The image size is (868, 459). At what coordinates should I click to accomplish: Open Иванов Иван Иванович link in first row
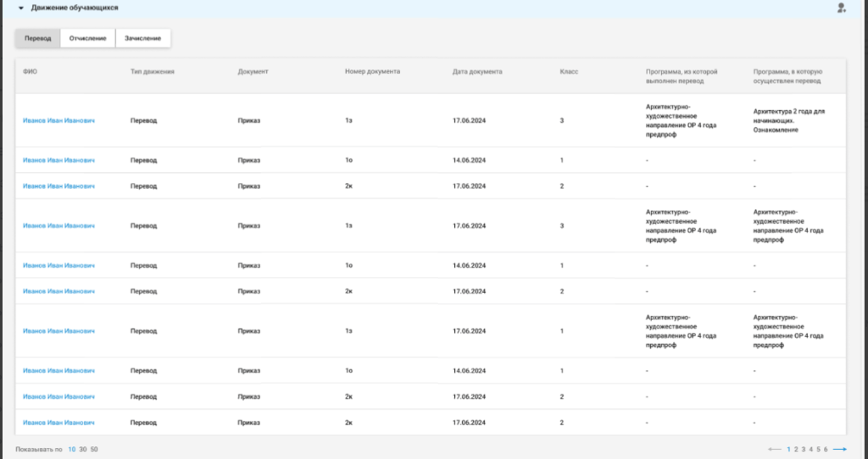58,120
